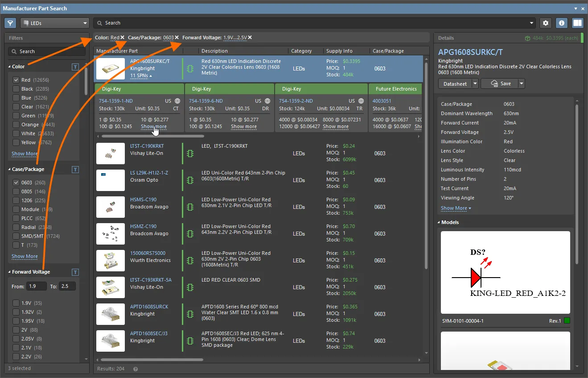Open the Save dropdown arrow
The image size is (588, 378).
coord(522,83)
